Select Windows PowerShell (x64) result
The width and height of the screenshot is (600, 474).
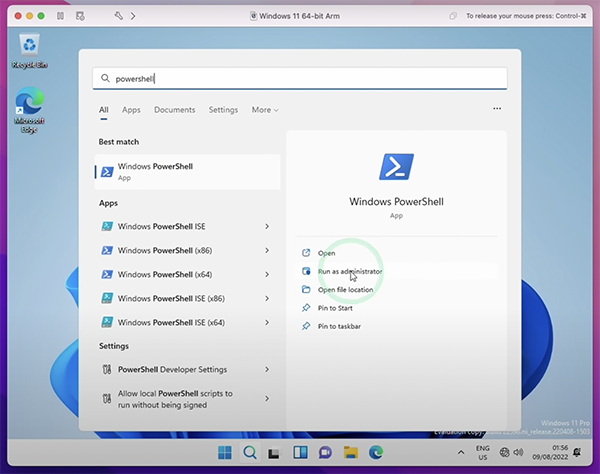(x=186, y=275)
